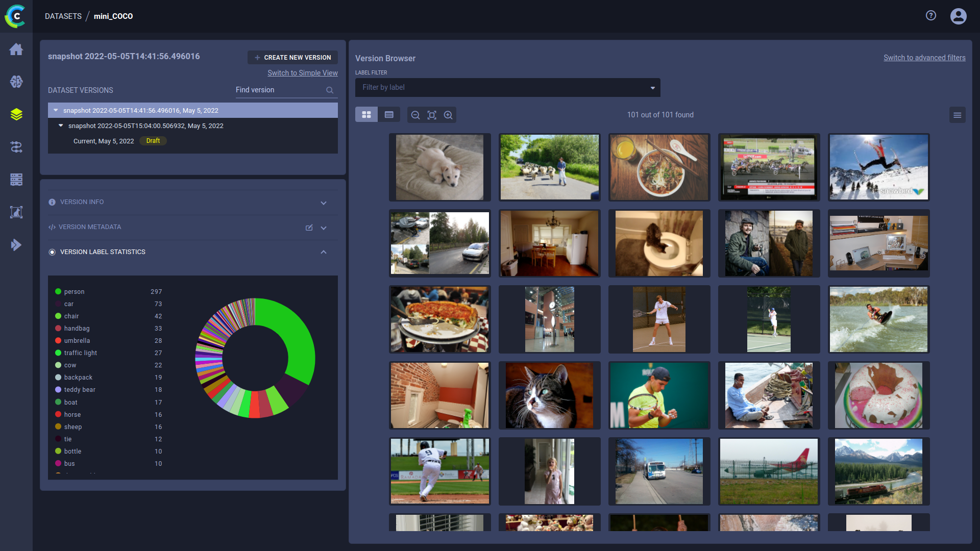Click the large green person donut segment
The height and width of the screenshot is (551, 980).
298,337
